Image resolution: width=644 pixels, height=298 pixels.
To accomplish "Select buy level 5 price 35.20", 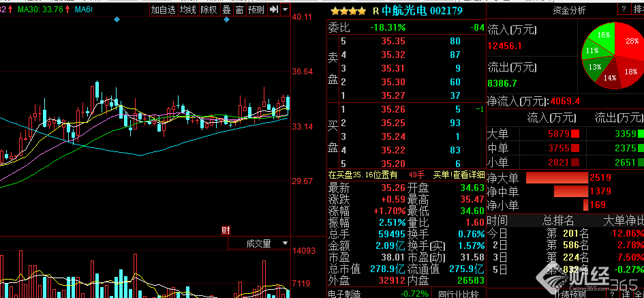I will point(393,164).
